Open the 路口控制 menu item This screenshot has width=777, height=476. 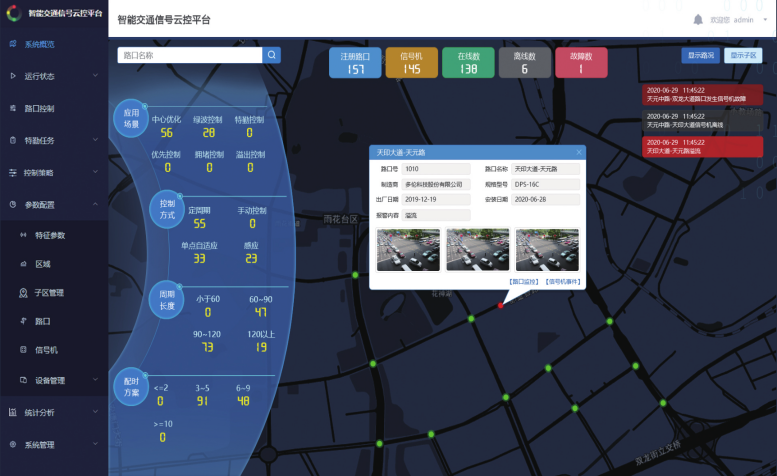click(53, 108)
